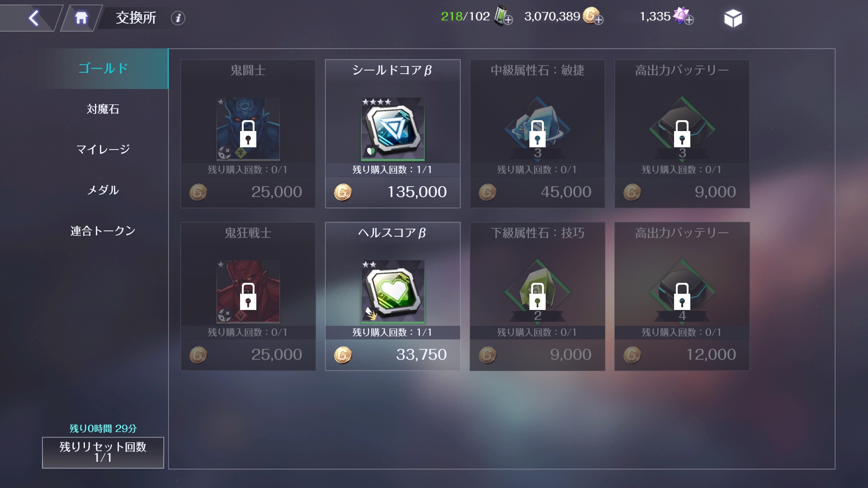The image size is (868, 488).
Task: Switch to the 対魔石 tab
Action: tap(103, 109)
